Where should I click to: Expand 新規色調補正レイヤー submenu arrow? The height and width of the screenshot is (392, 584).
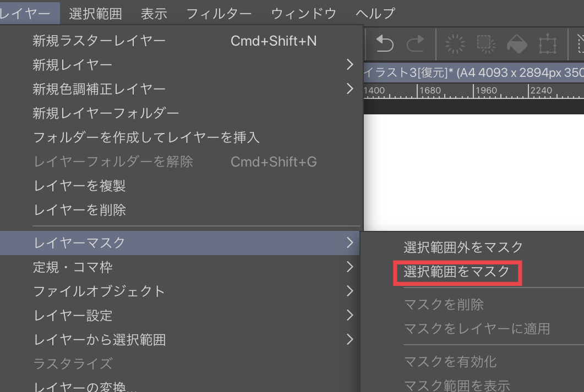click(350, 89)
